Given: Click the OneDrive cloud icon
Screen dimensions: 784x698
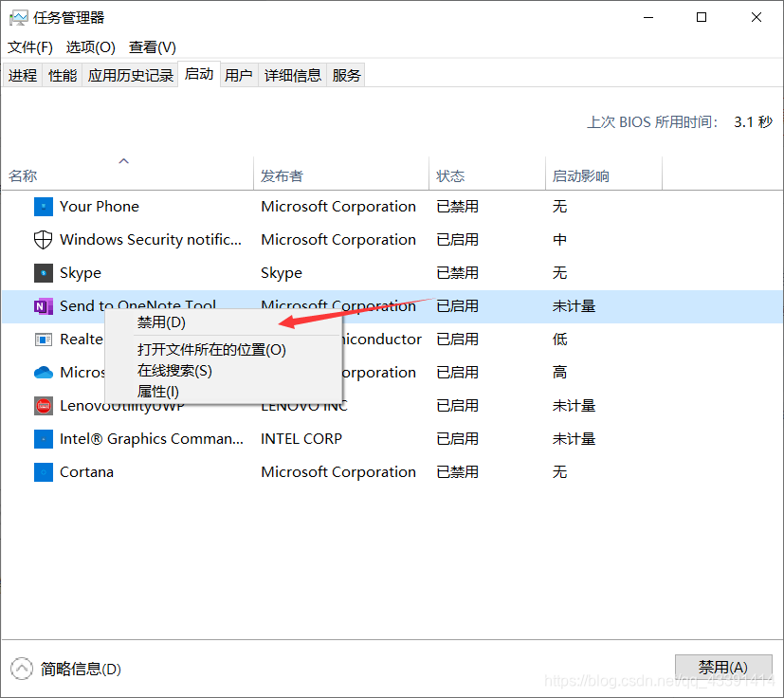Looking at the screenshot, I should tap(44, 373).
